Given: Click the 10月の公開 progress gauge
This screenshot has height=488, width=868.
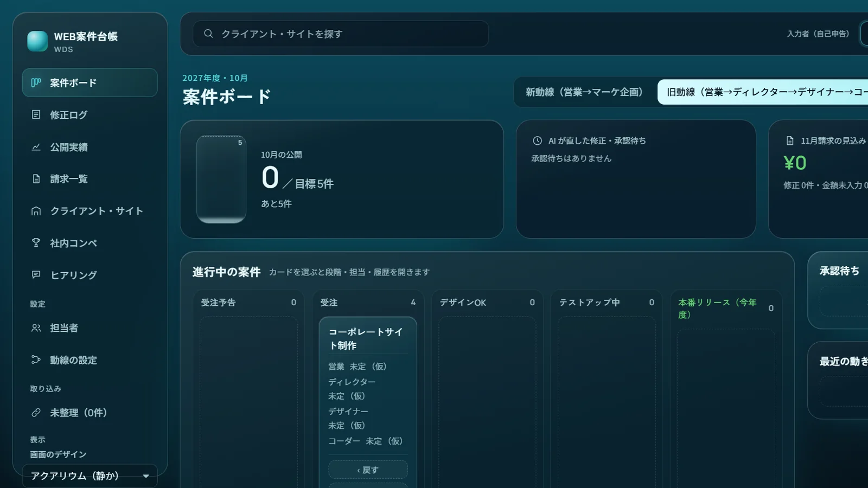Looking at the screenshot, I should click(x=221, y=179).
